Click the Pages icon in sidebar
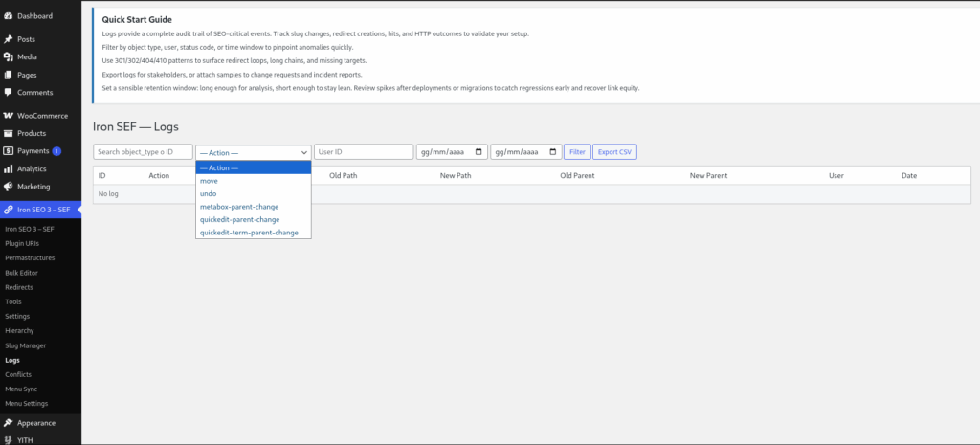The image size is (980, 445). (x=9, y=75)
